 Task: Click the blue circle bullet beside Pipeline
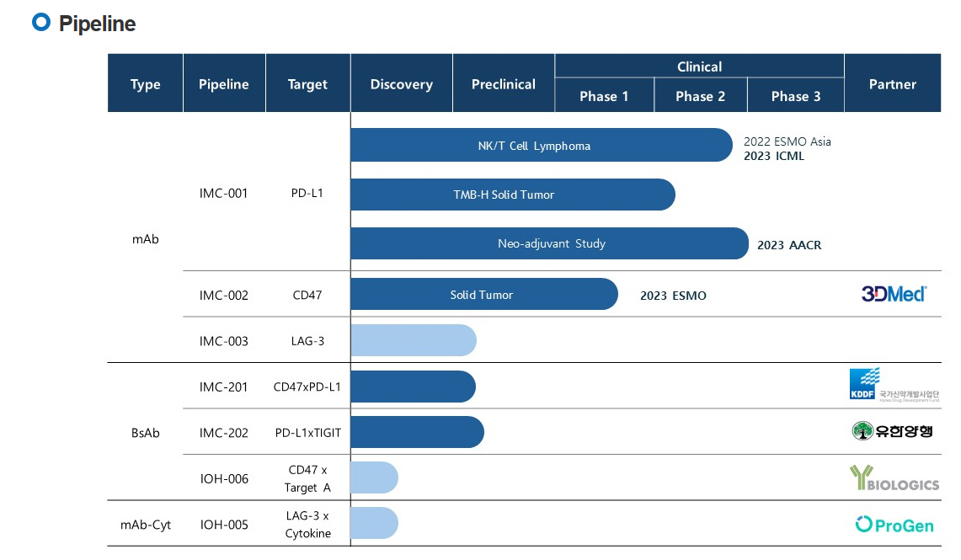(41, 23)
